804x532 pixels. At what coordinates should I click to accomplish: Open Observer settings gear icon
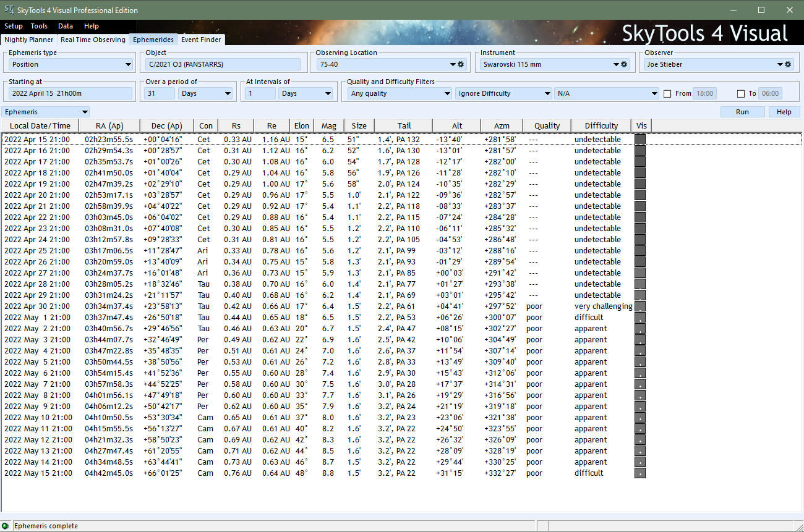click(x=788, y=64)
